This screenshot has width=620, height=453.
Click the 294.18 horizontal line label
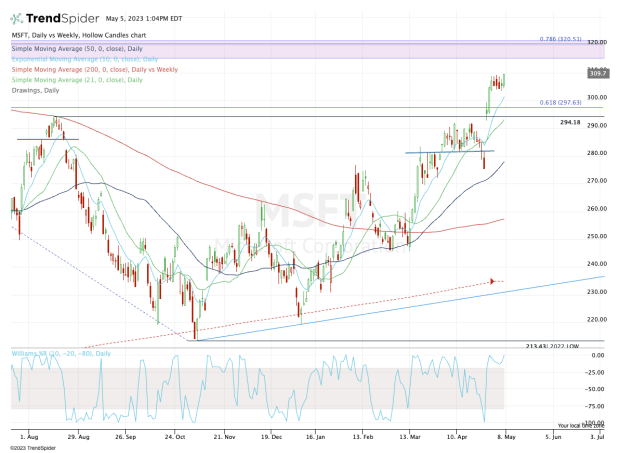(570, 123)
